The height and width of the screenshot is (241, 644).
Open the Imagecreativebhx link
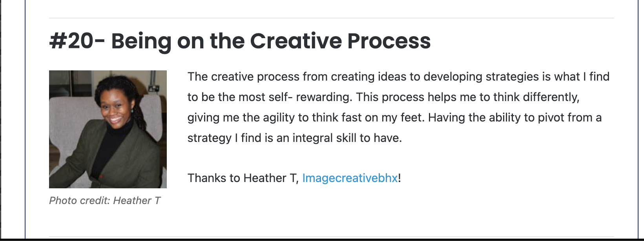coord(350,178)
